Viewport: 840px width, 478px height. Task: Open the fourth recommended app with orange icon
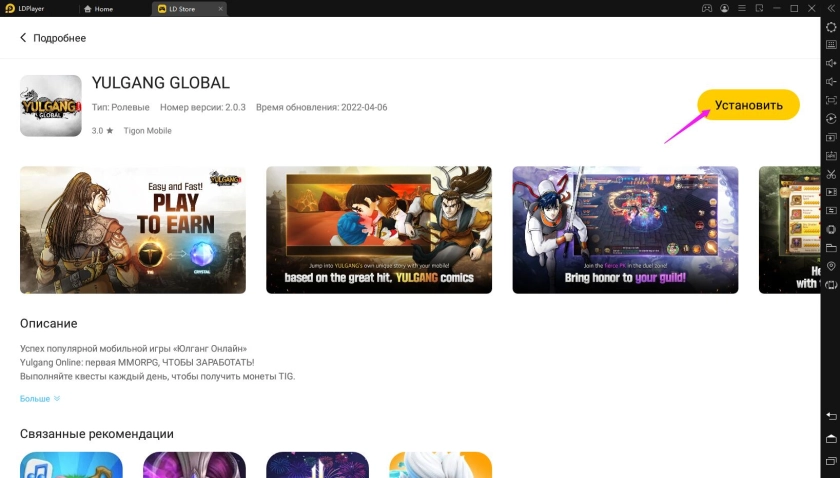441,465
